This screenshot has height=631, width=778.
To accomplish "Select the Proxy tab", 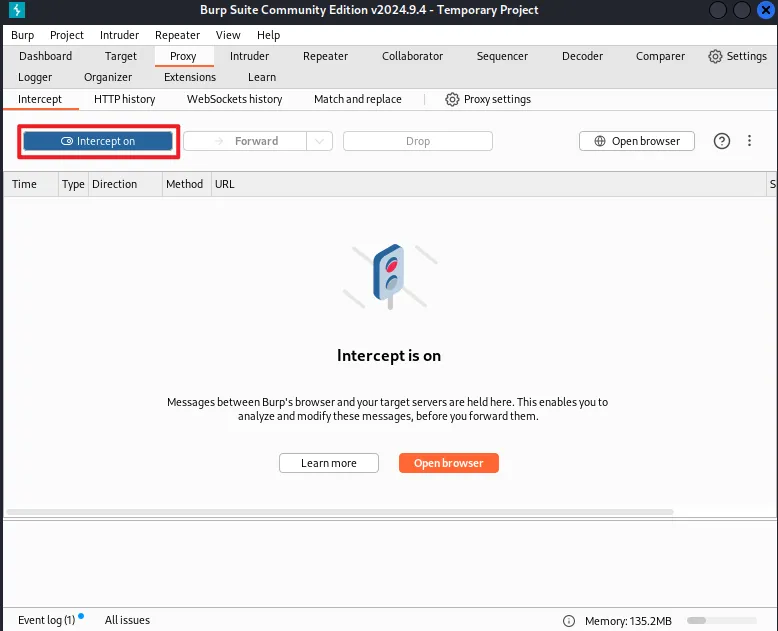I will coord(183,56).
